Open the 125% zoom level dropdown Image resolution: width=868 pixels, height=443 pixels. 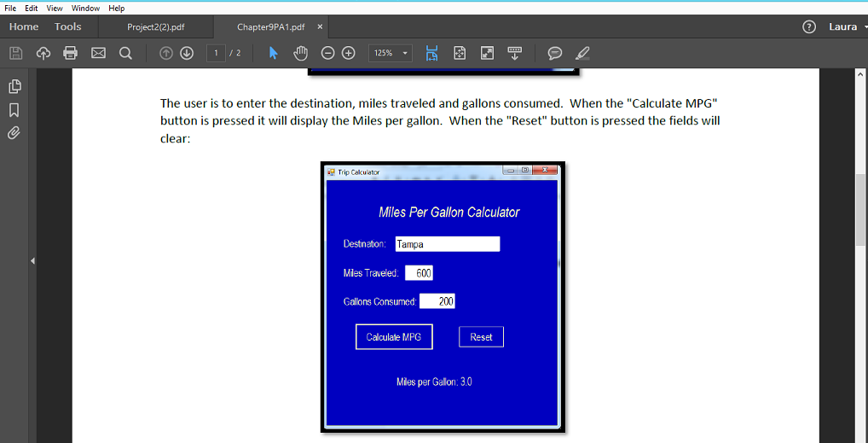point(390,53)
